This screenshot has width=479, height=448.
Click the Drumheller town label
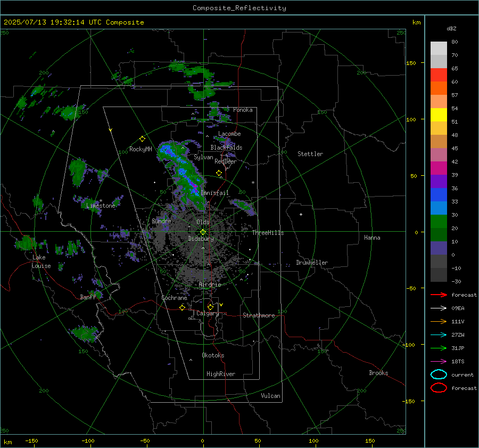coord(312,263)
